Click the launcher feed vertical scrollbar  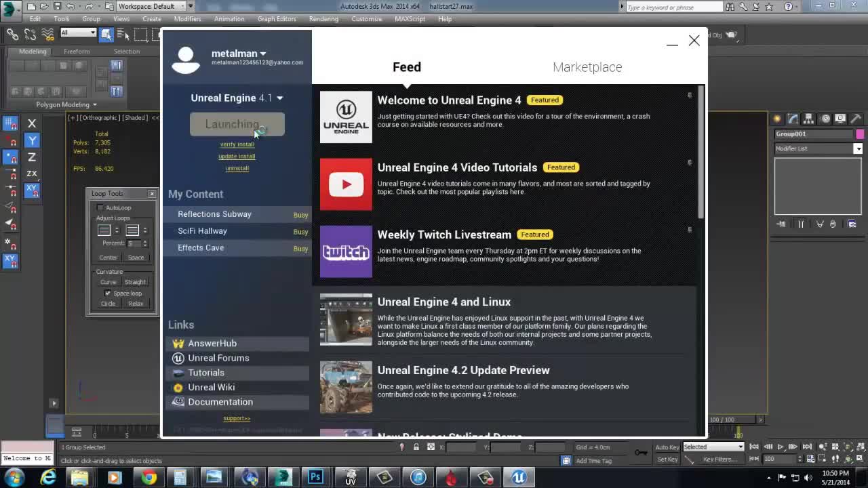[702, 153]
